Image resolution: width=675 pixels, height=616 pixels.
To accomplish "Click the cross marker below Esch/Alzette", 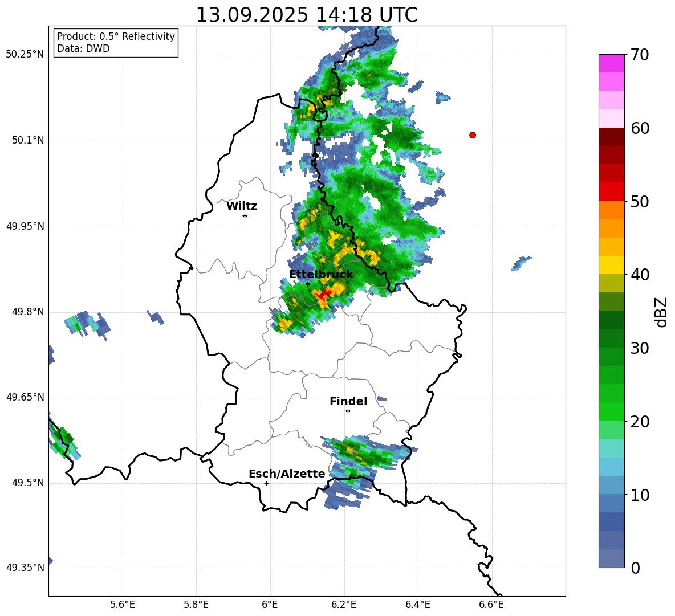I will [266, 483].
